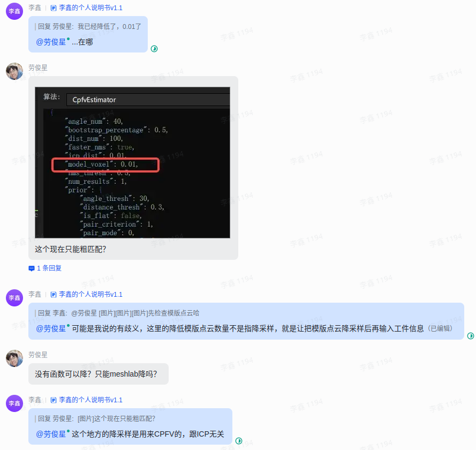Click 李鑫's avatar on the topmost message
Screen dimensions: 476x450
pos(14,11)
